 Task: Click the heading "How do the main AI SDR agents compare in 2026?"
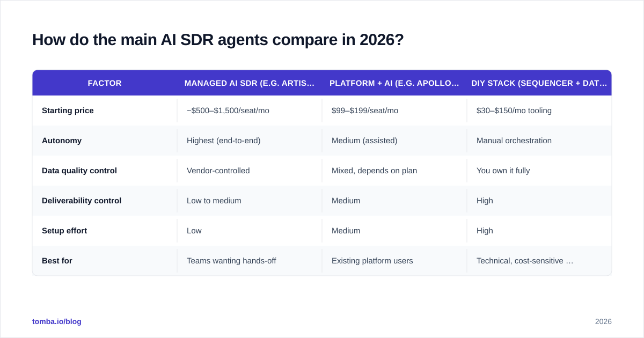click(x=218, y=40)
